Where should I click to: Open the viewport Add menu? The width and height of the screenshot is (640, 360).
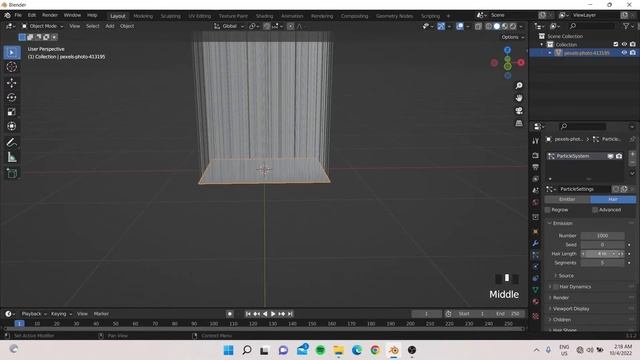point(110,26)
